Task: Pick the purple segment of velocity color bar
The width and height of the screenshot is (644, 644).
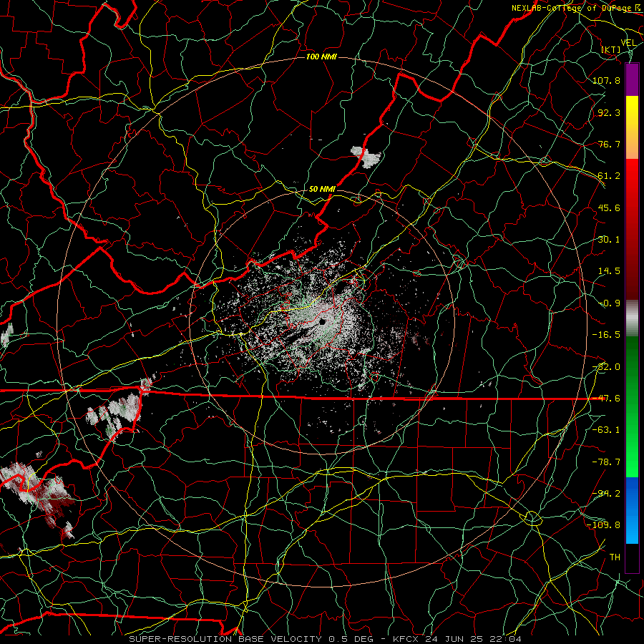Action: click(x=632, y=79)
